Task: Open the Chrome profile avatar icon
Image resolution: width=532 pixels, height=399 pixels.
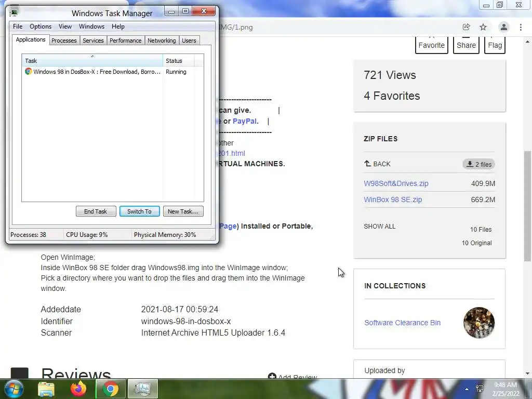Action: [504, 27]
